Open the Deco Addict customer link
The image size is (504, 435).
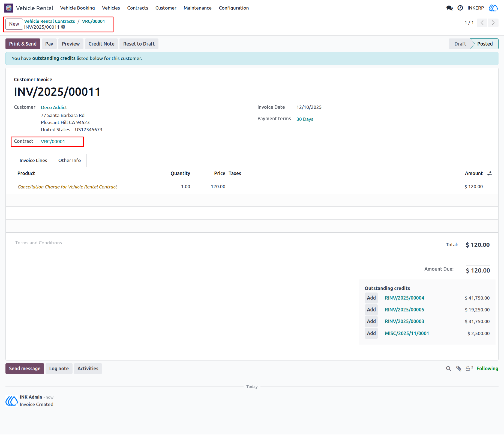coord(54,107)
